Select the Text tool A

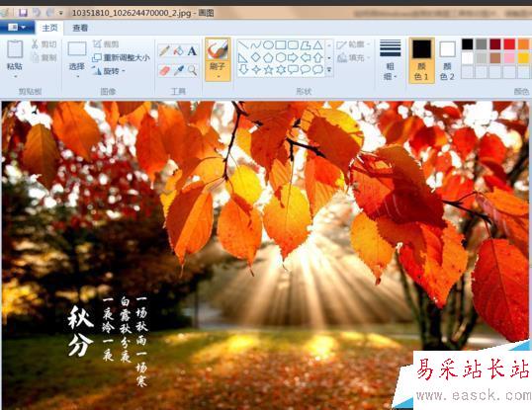(192, 50)
